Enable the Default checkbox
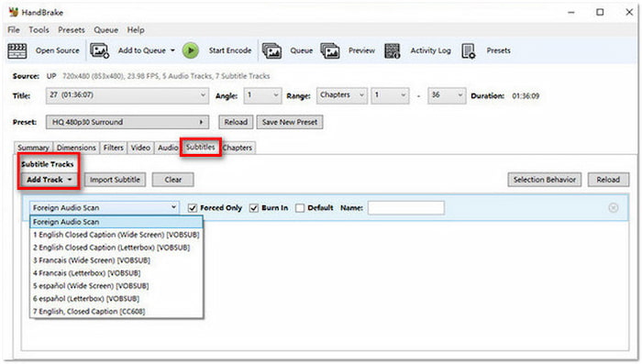642x364 pixels. 300,208
